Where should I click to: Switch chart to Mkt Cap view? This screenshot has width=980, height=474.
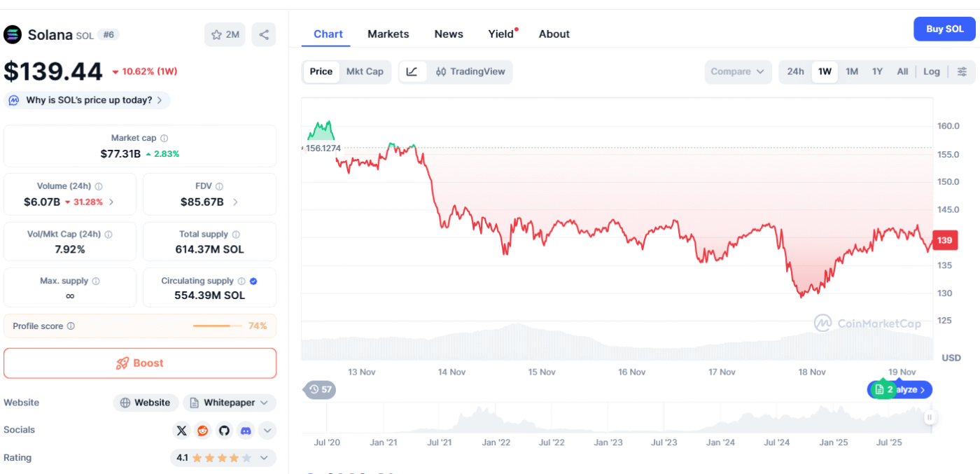tap(365, 71)
